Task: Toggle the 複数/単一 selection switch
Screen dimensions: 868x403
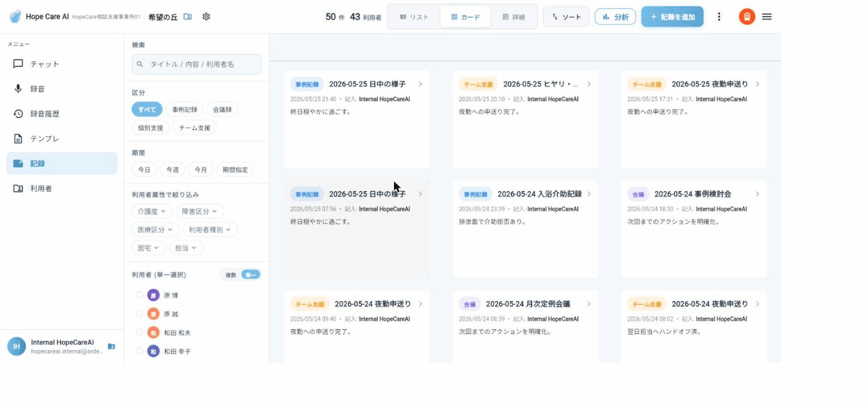Action: (241, 275)
